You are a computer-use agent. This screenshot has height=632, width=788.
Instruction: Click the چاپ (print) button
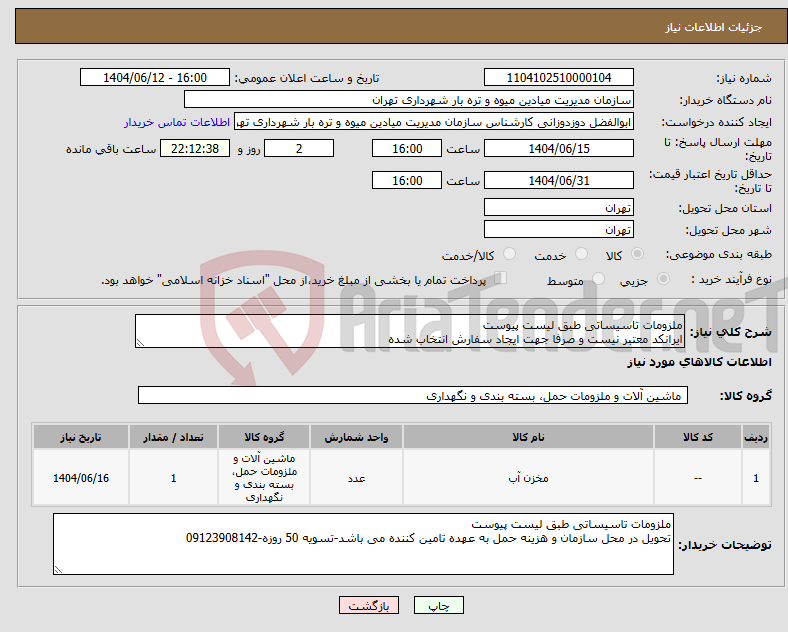[x=438, y=605]
